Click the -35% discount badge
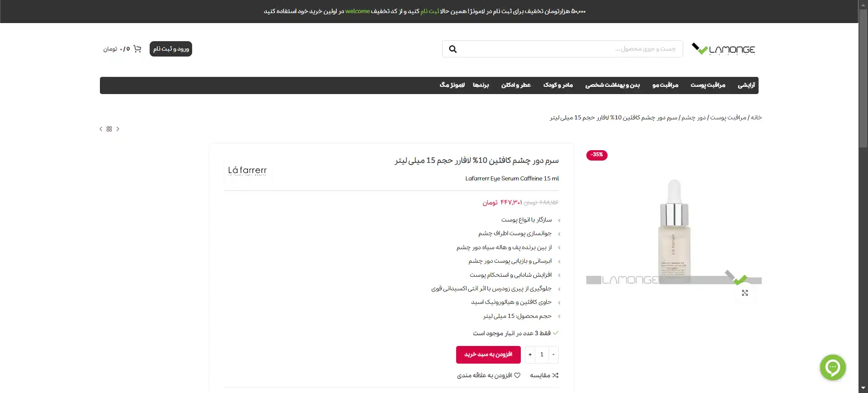868x393 pixels. click(x=597, y=155)
